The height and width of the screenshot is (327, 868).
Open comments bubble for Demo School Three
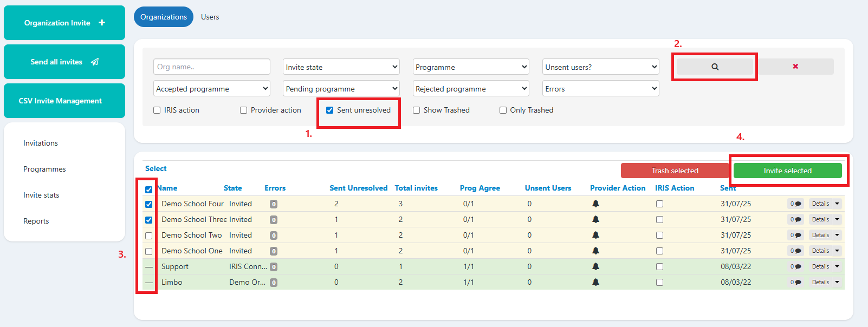tap(795, 219)
